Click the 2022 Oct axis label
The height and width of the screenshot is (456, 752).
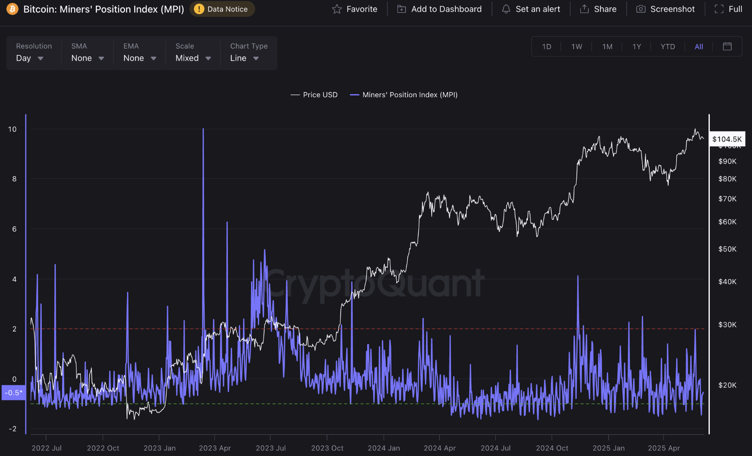(103, 448)
